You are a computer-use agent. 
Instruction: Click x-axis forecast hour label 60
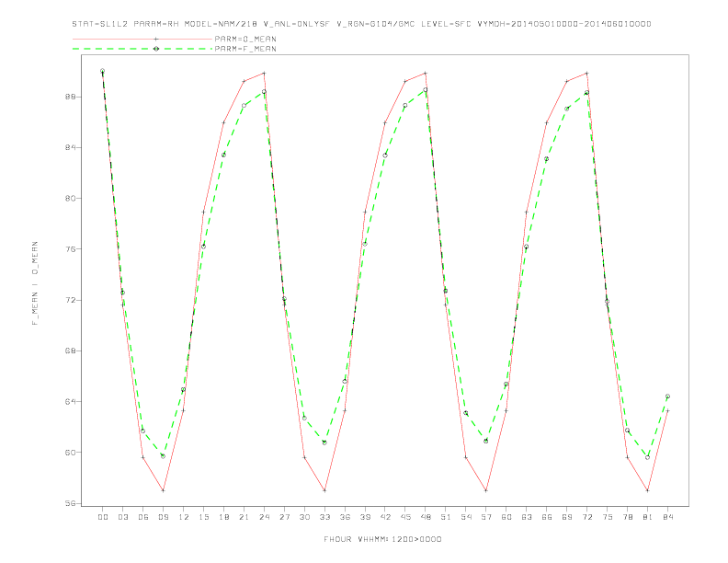[506, 517]
